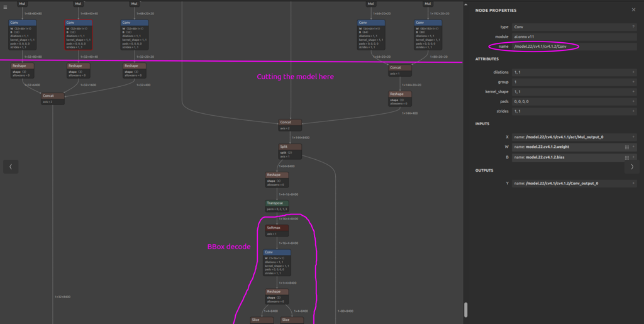The height and width of the screenshot is (324, 644).
Task: Expand the input X details
Action: [x=633, y=137]
